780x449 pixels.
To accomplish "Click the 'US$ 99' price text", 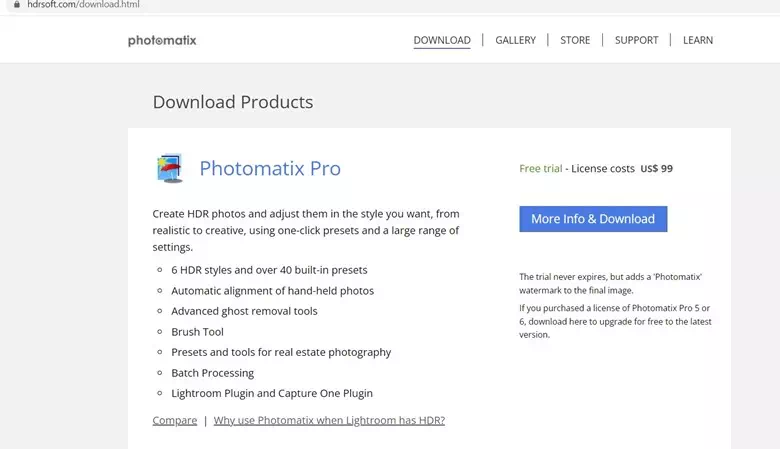I will [656, 169].
